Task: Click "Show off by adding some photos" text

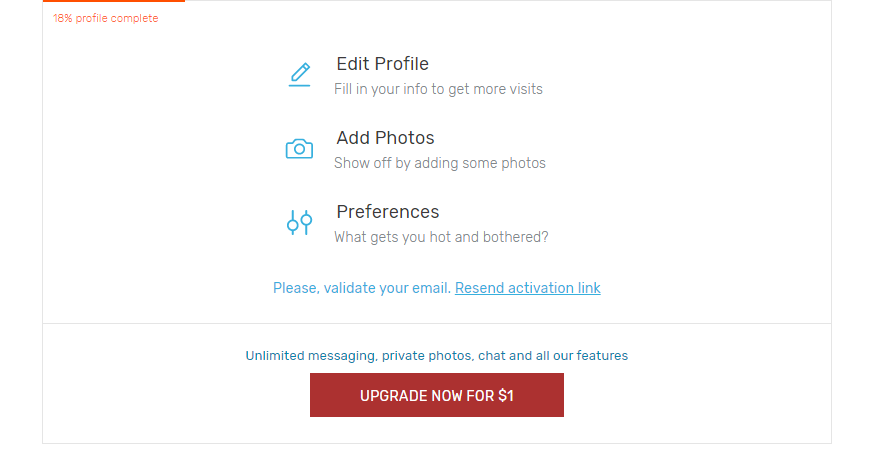Action: click(440, 163)
